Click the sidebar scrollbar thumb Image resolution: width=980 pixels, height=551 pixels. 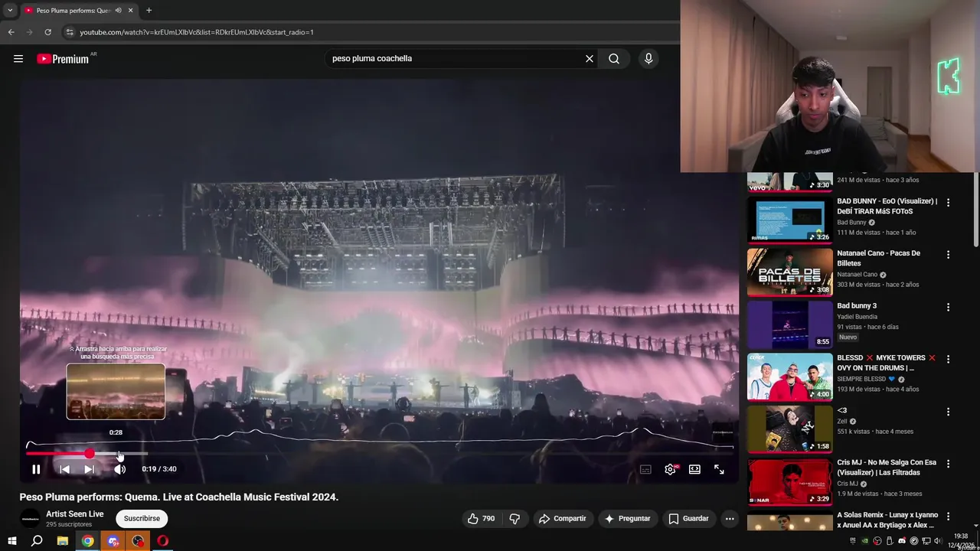975,210
